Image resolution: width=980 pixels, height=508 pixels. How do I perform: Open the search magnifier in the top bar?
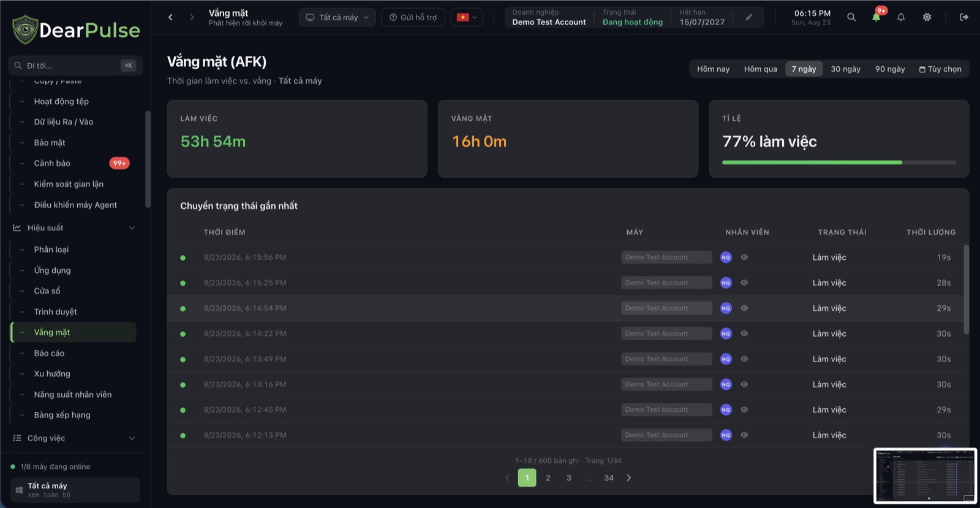click(x=851, y=17)
